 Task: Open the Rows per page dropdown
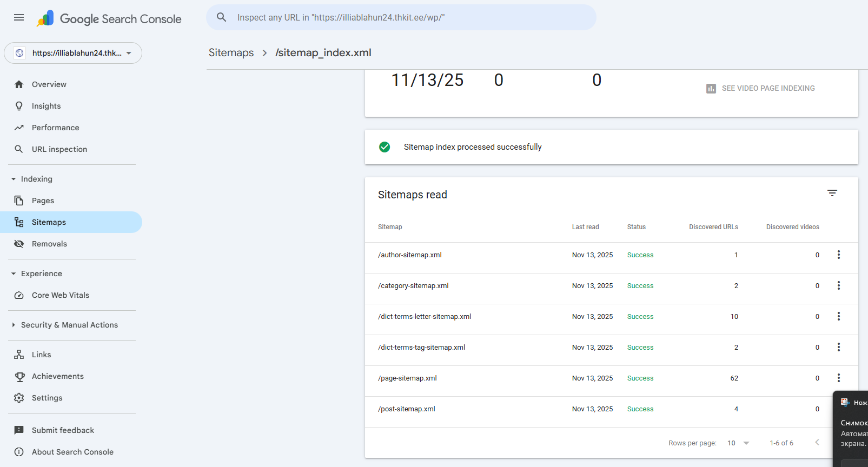pos(738,443)
